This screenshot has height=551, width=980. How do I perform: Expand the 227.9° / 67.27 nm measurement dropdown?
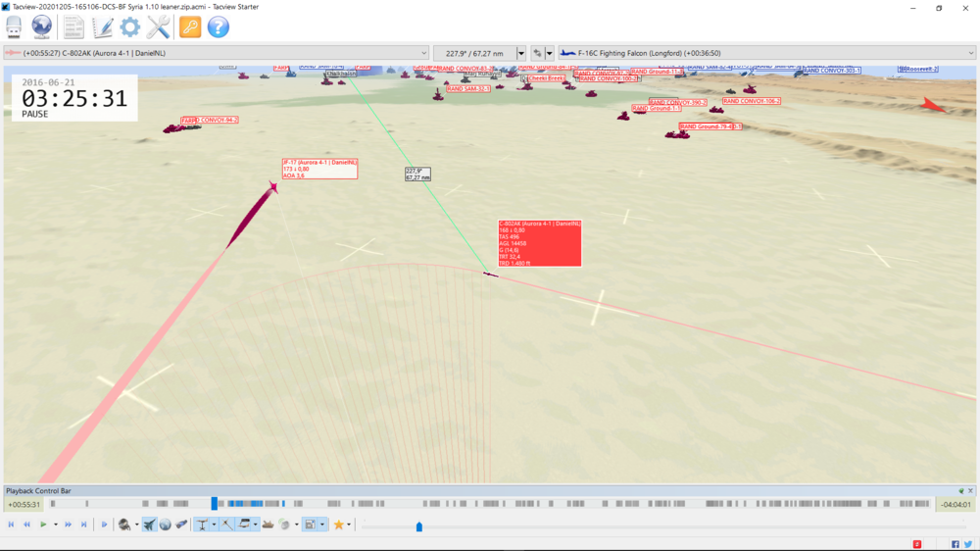(520, 53)
